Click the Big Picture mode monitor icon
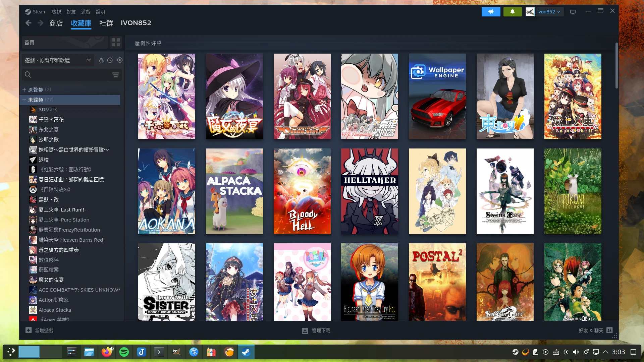Screen dimensions: 644x362 573,12
